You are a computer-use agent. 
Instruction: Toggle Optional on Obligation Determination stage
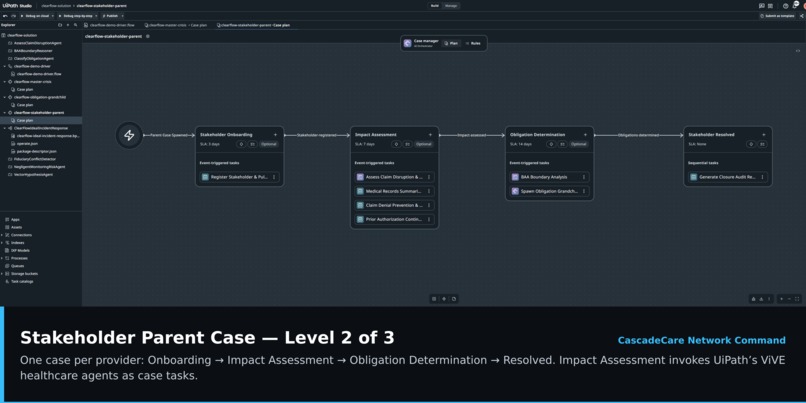(579, 144)
